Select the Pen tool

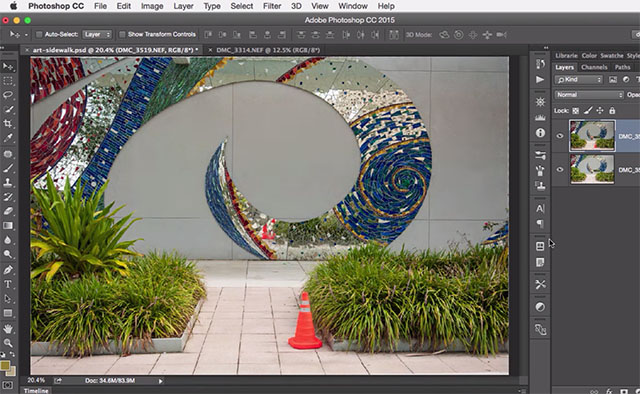click(x=8, y=269)
